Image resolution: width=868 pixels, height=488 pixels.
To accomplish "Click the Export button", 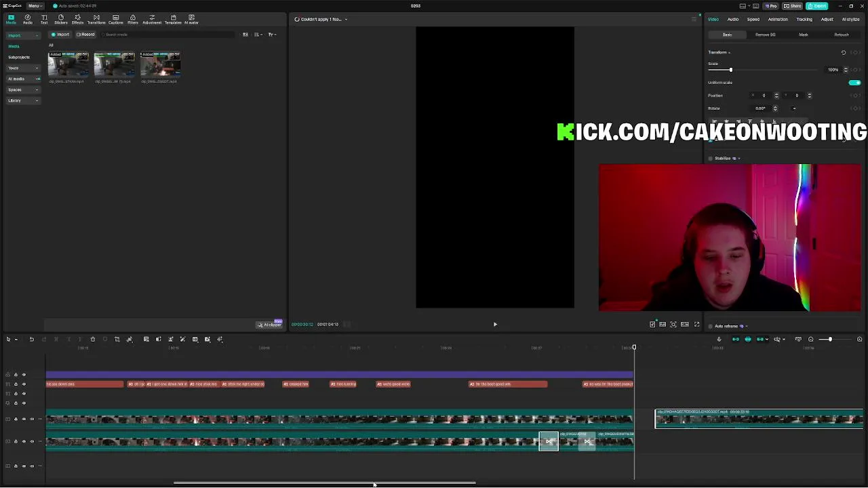I will [x=818, y=5].
